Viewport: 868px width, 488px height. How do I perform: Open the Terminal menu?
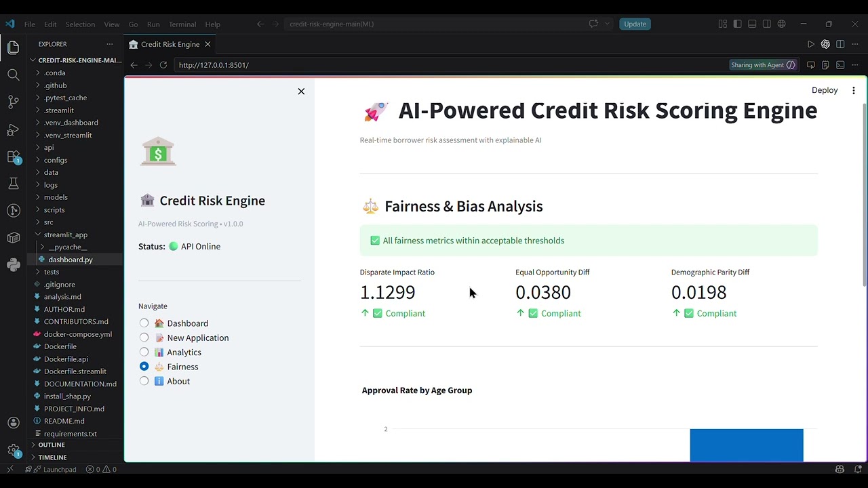point(182,24)
